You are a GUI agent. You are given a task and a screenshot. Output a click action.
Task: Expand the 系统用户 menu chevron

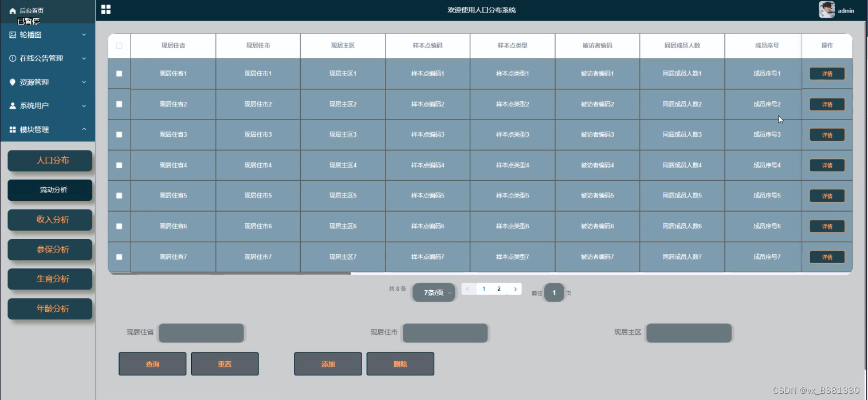84,106
